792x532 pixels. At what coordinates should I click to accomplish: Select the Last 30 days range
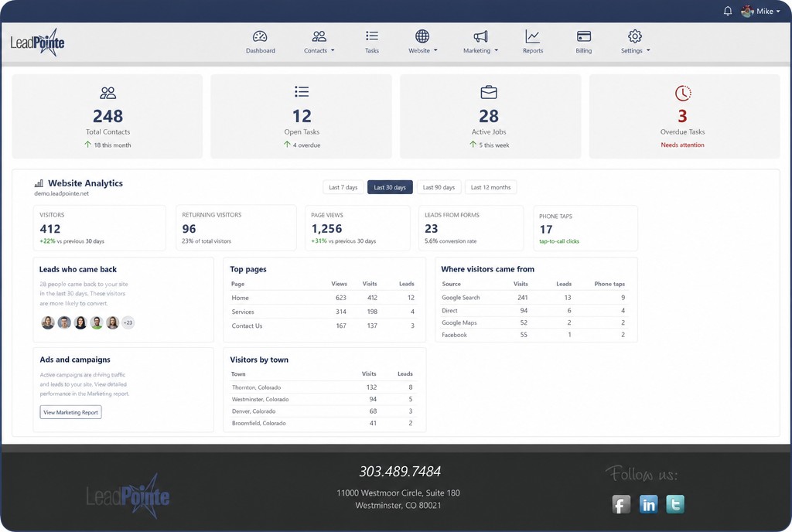(390, 187)
